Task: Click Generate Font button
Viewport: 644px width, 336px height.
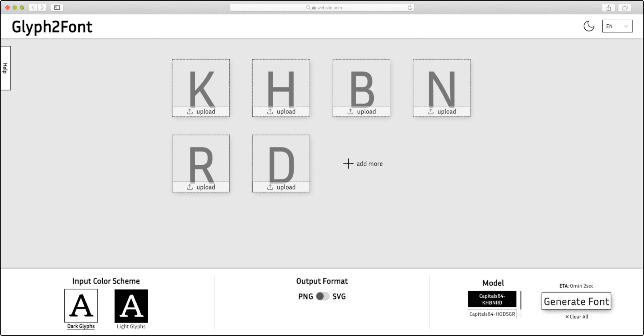Action: click(x=576, y=302)
